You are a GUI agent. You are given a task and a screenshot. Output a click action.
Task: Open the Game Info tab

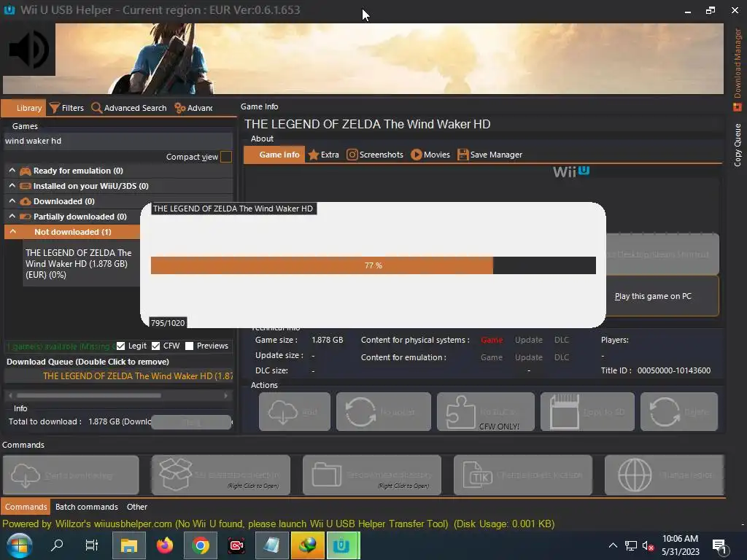[274, 155]
